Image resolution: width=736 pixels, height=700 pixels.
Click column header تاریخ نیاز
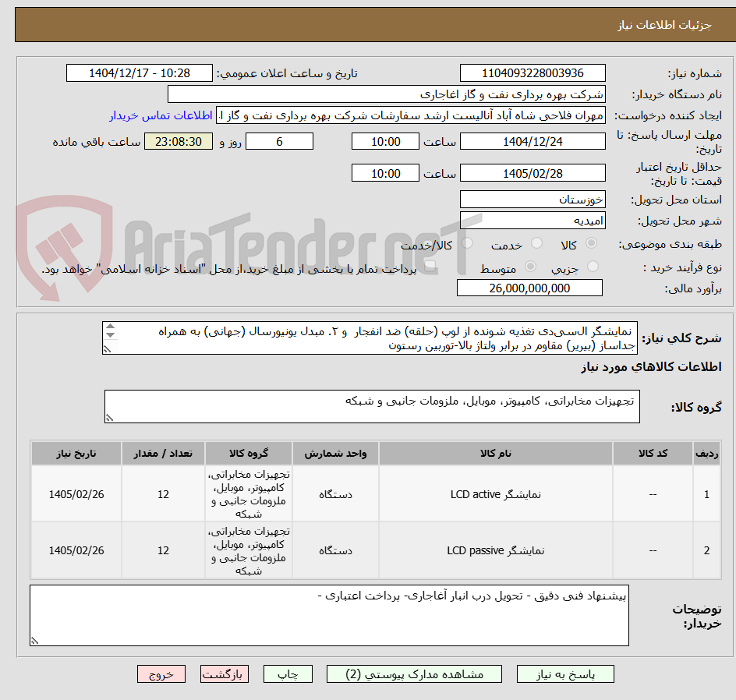(76, 453)
